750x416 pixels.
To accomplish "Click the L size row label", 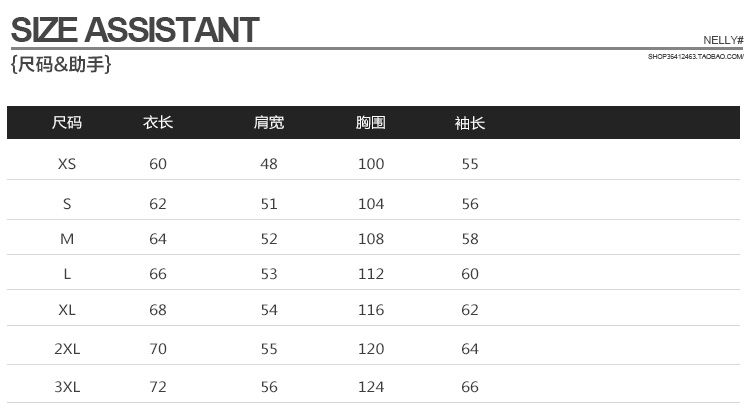I will click(x=67, y=274).
